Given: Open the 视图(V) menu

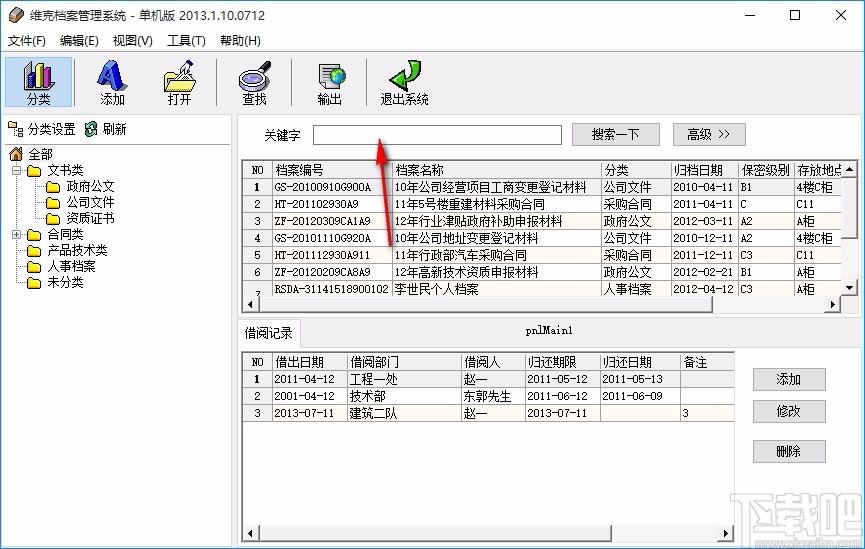Looking at the screenshot, I should click(x=132, y=41).
